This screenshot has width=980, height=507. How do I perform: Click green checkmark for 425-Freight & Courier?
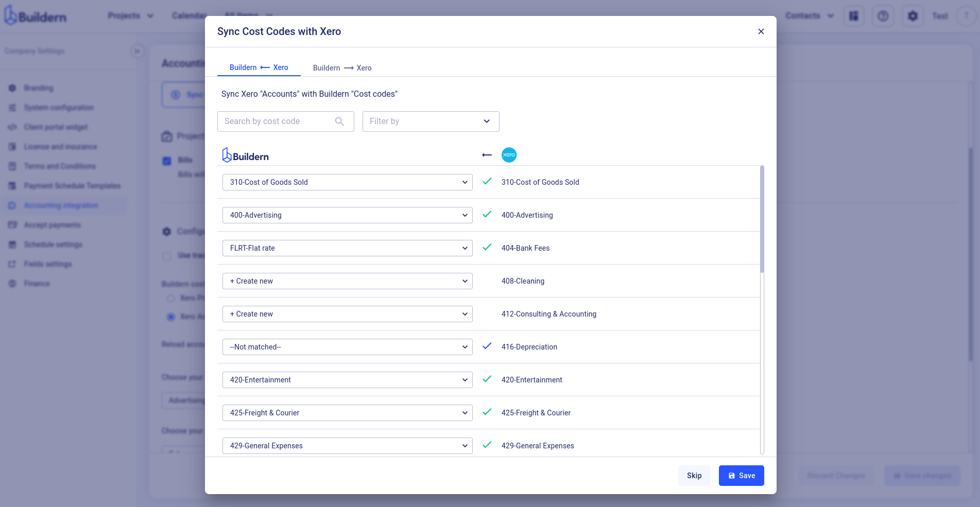click(x=487, y=412)
